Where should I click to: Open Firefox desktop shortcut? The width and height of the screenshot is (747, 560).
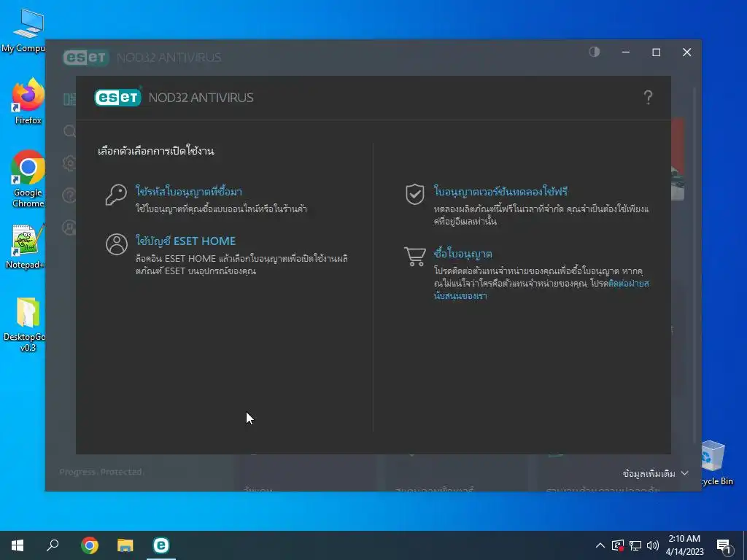point(28,101)
